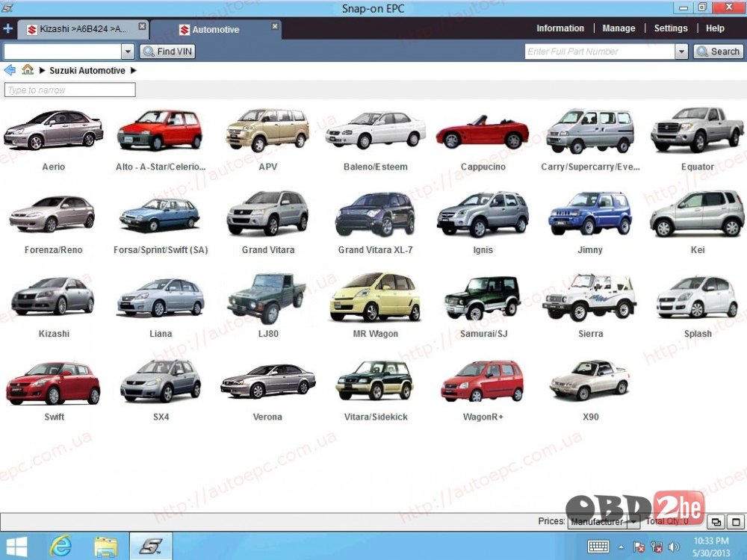747x560 pixels.
Task: Expand arrow after Suzuki Automotive breadcrumb
Action: tap(134, 70)
